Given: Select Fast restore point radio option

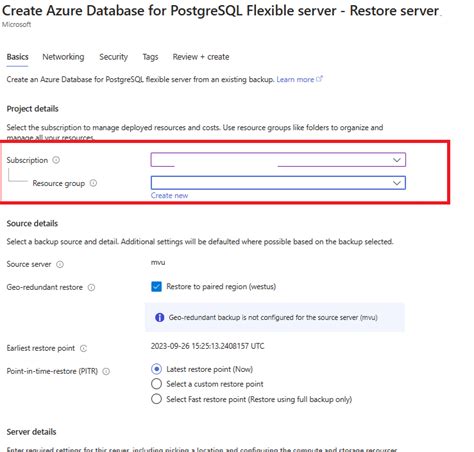Looking at the screenshot, I should pyautogui.click(x=156, y=399).
